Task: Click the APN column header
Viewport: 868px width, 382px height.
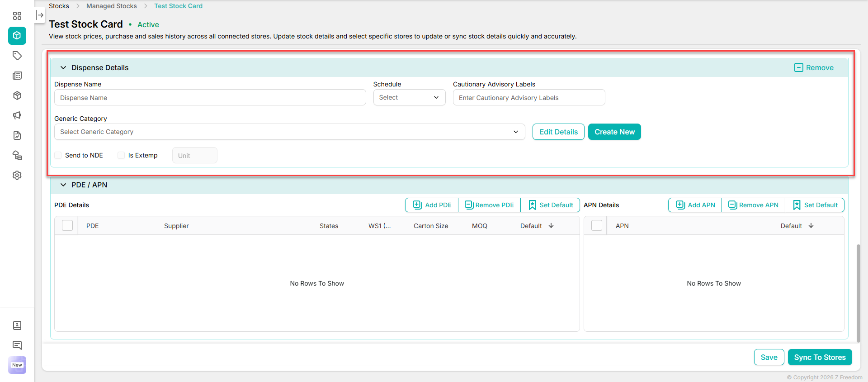Action: coord(622,226)
